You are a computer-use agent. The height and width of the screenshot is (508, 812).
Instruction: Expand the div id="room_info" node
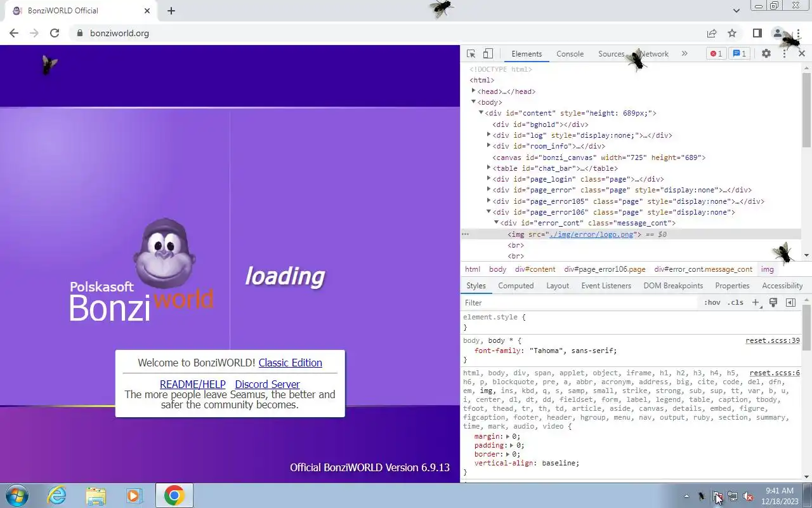pyautogui.click(x=489, y=146)
